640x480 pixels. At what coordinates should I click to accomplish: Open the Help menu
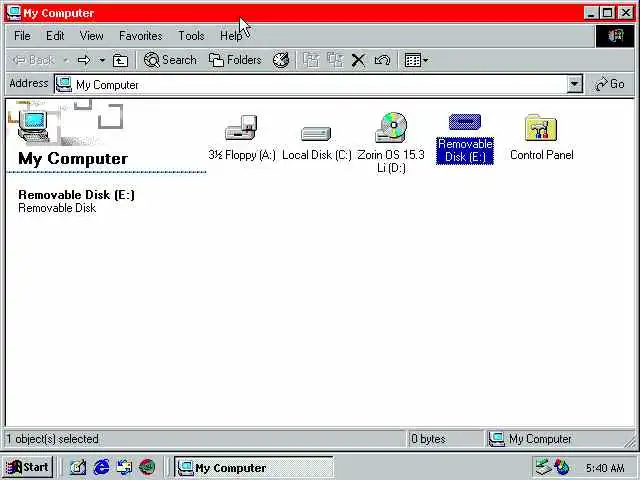coord(231,36)
